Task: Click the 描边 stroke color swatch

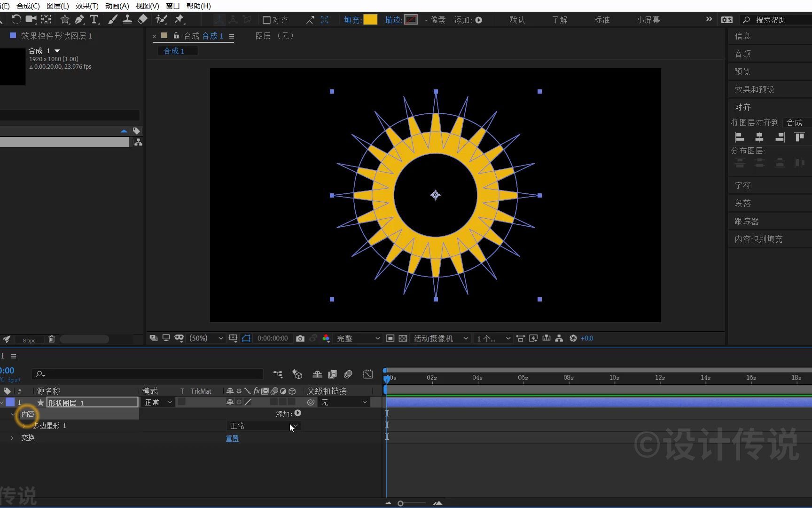Action: [411, 20]
